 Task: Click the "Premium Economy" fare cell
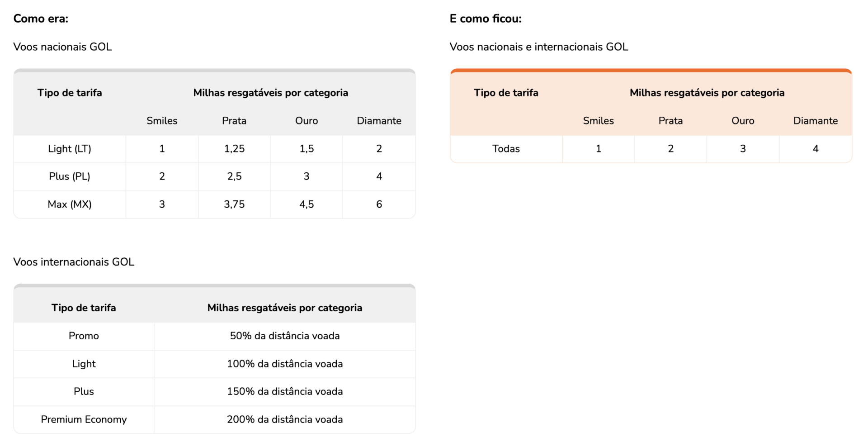(x=84, y=420)
